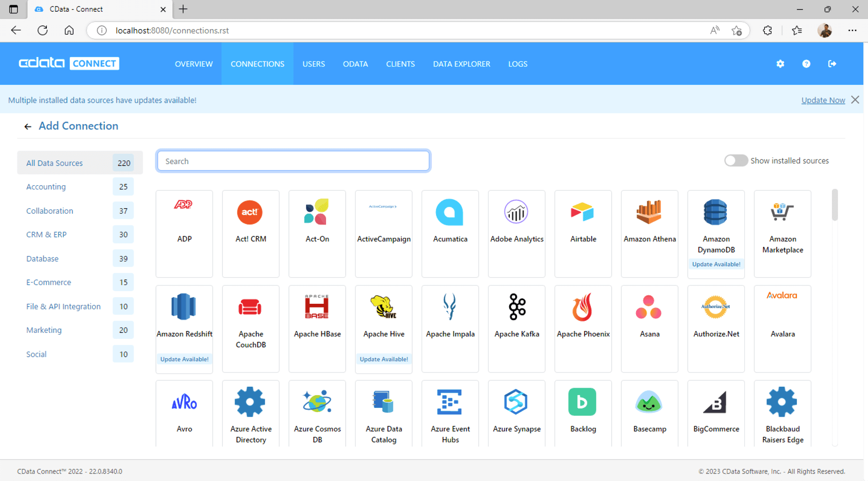
Task: Dismiss the update notification banner
Action: (x=855, y=100)
